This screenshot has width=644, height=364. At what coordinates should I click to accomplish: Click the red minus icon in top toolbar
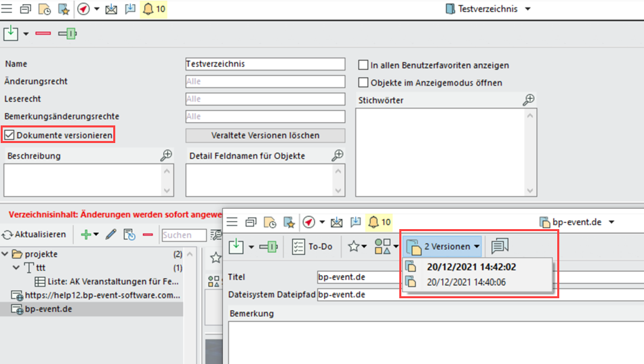(43, 33)
